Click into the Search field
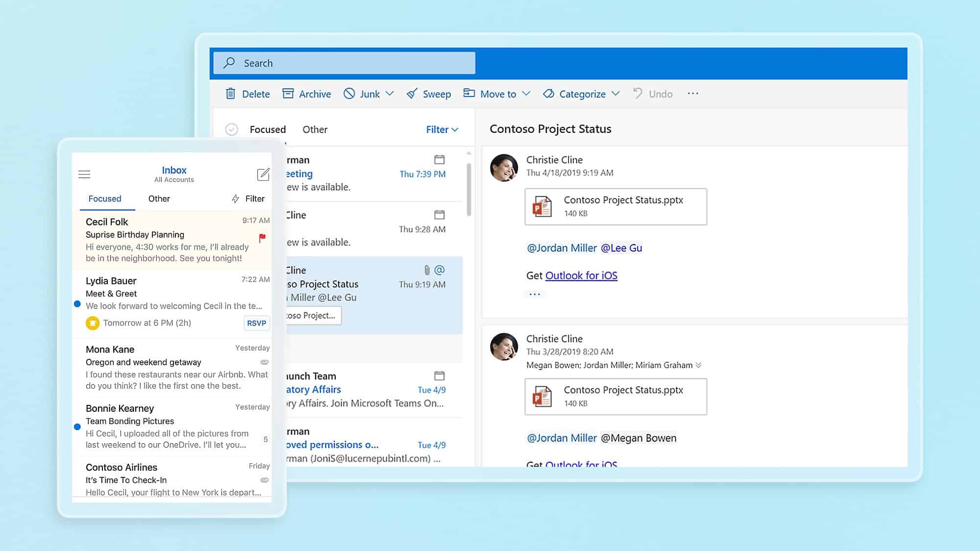Viewport: 980px width, 551px height. [x=344, y=63]
